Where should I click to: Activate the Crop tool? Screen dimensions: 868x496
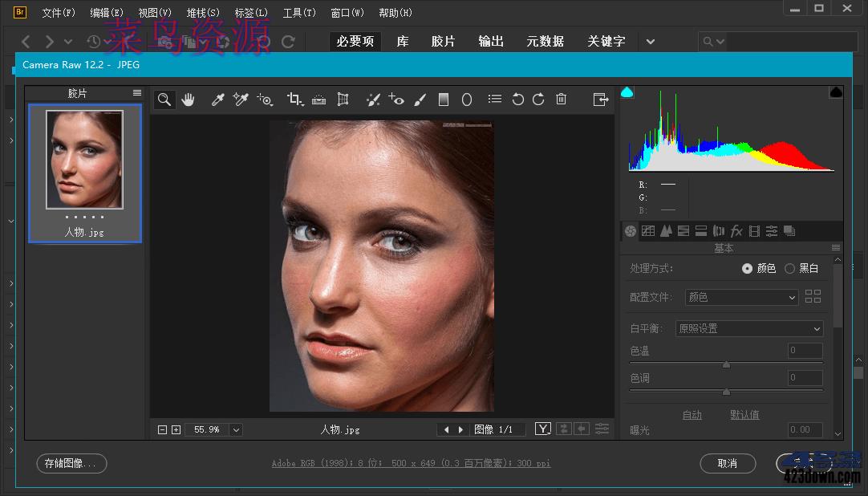[294, 100]
